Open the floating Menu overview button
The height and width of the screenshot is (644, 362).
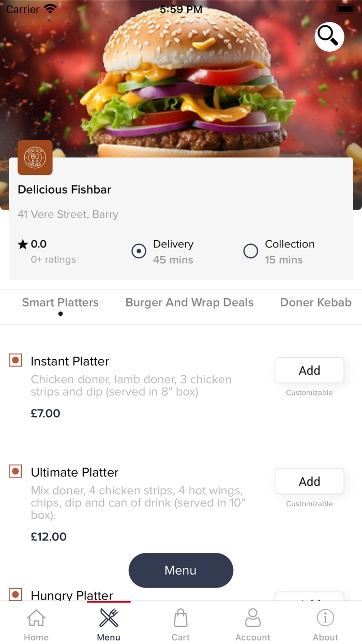180,570
